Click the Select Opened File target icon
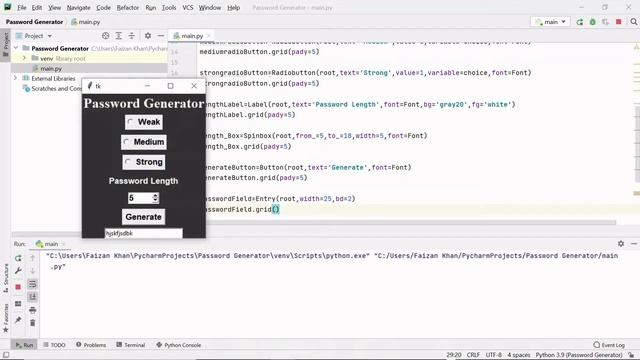640x360 pixels. pyautogui.click(x=106, y=36)
